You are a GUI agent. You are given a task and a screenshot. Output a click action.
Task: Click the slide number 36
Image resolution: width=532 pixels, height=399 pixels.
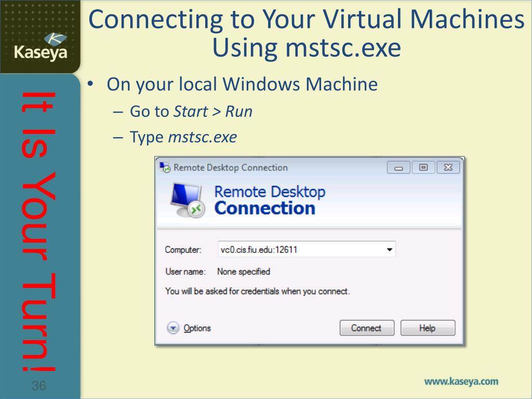coord(38,386)
